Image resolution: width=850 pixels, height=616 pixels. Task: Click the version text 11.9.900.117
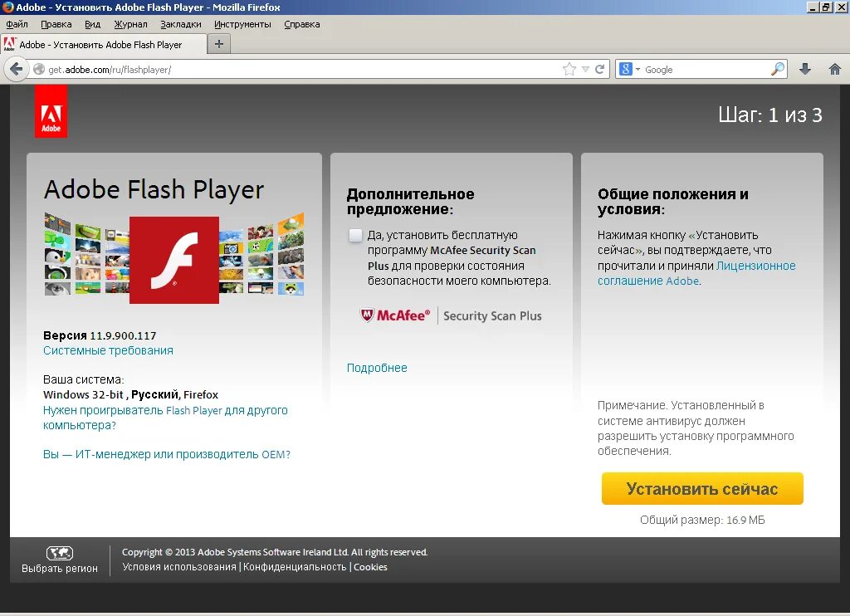pos(123,335)
